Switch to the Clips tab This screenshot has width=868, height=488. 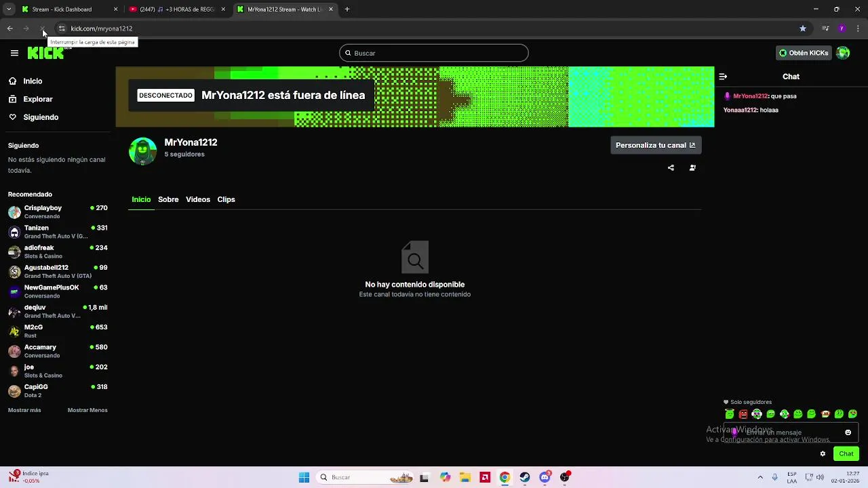(226, 199)
